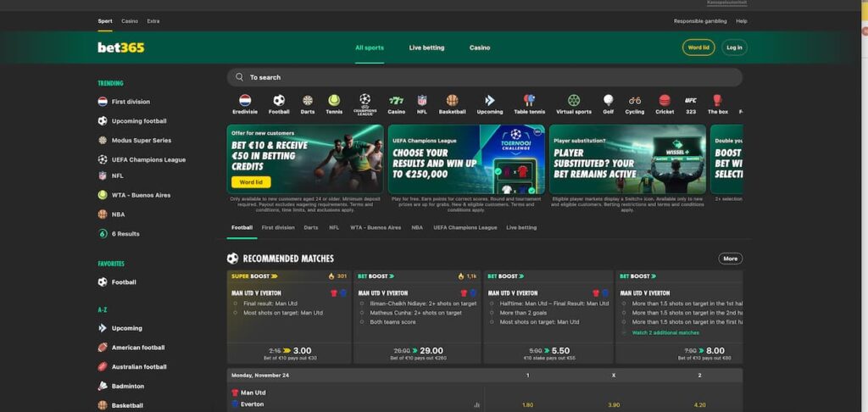Select the Golf icon
Screen dimensions: 868x412
609,100
